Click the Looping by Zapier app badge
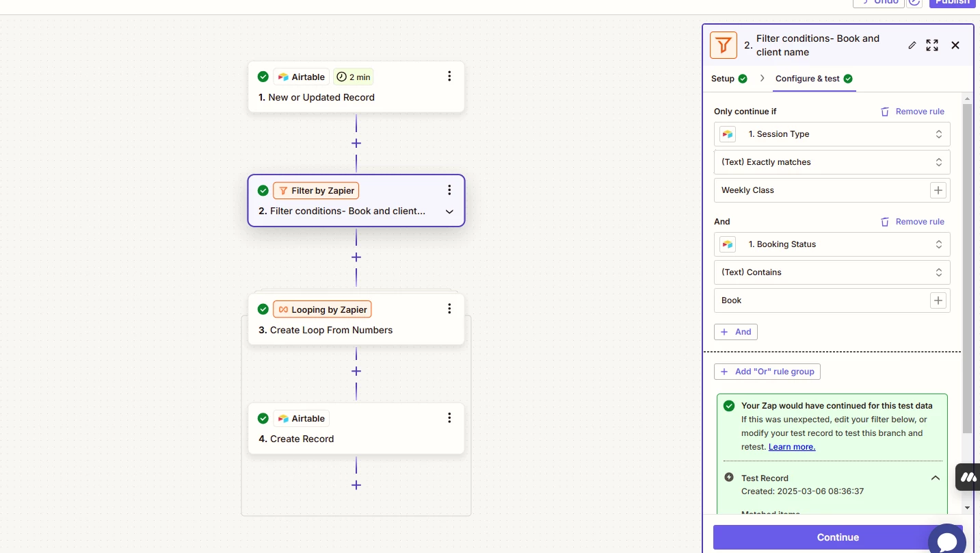 click(x=322, y=309)
